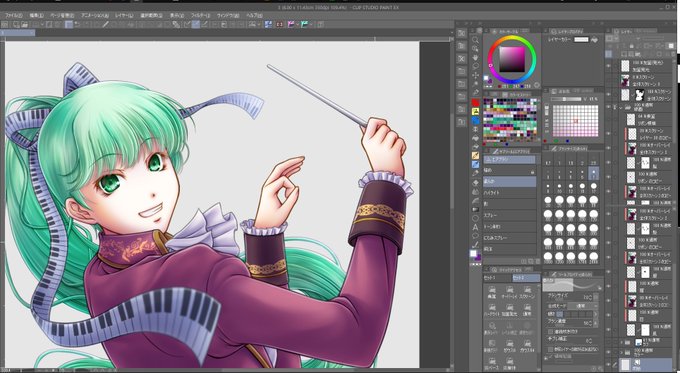This screenshot has height=373, width=680.
Task: Open the アニメーション menu
Action: (x=95, y=15)
